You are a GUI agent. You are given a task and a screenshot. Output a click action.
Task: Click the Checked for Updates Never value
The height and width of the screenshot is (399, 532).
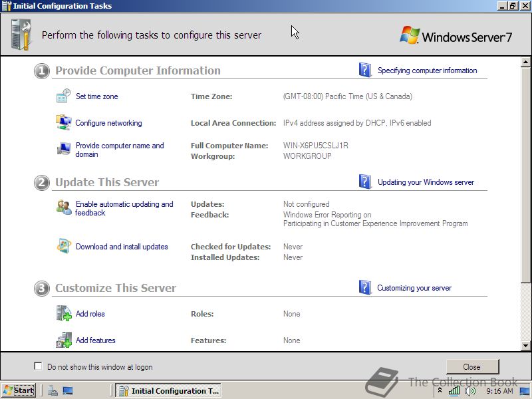(293, 247)
